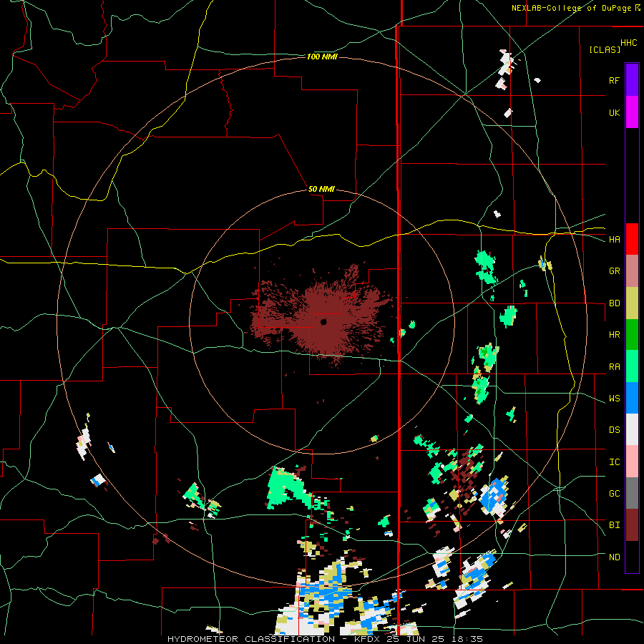This screenshot has height=644, width=644.
Task: Click the black radar site dot at center
Action: click(x=323, y=321)
